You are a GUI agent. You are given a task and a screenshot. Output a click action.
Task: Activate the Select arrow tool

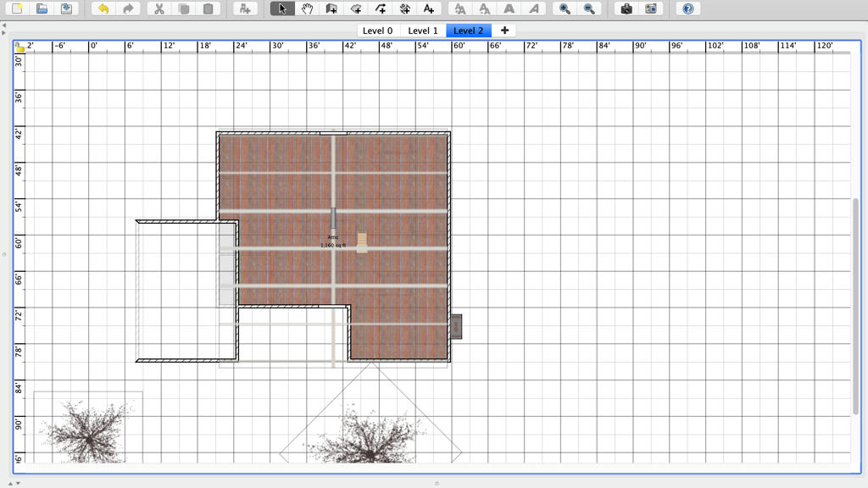[x=282, y=8]
